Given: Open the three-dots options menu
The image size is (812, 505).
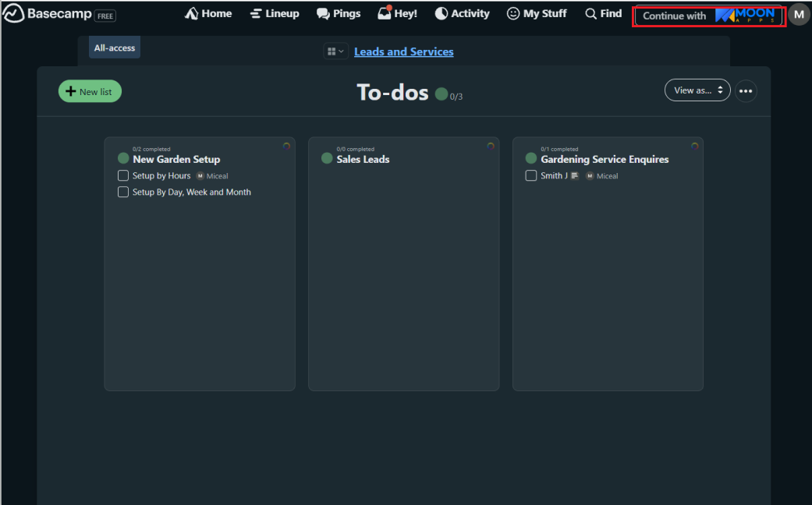Looking at the screenshot, I should 746,91.
